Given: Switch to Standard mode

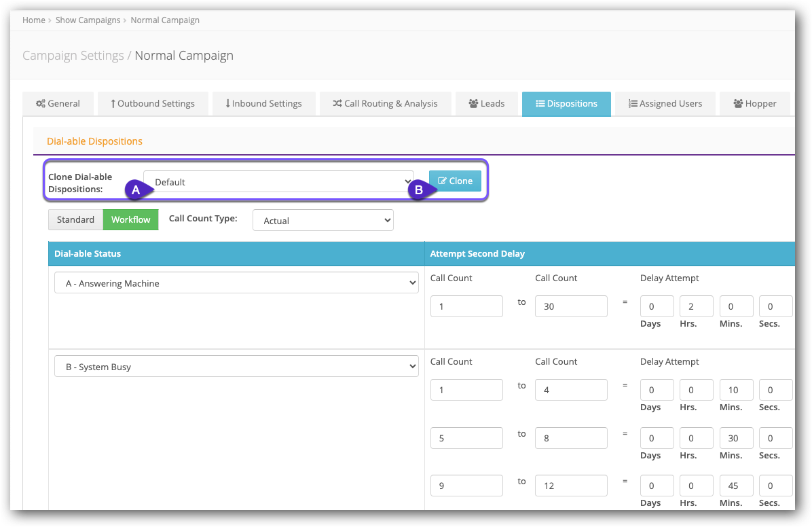Looking at the screenshot, I should pos(75,219).
